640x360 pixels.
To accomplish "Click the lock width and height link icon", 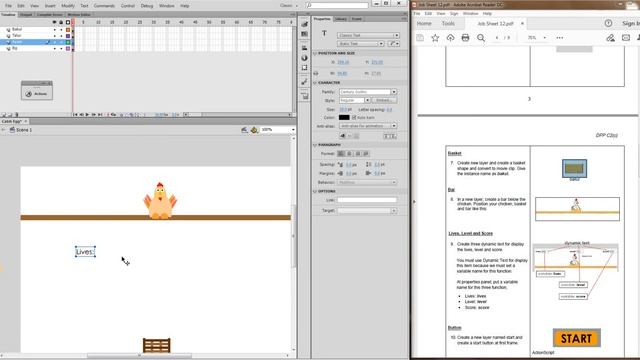I will click(x=316, y=73).
